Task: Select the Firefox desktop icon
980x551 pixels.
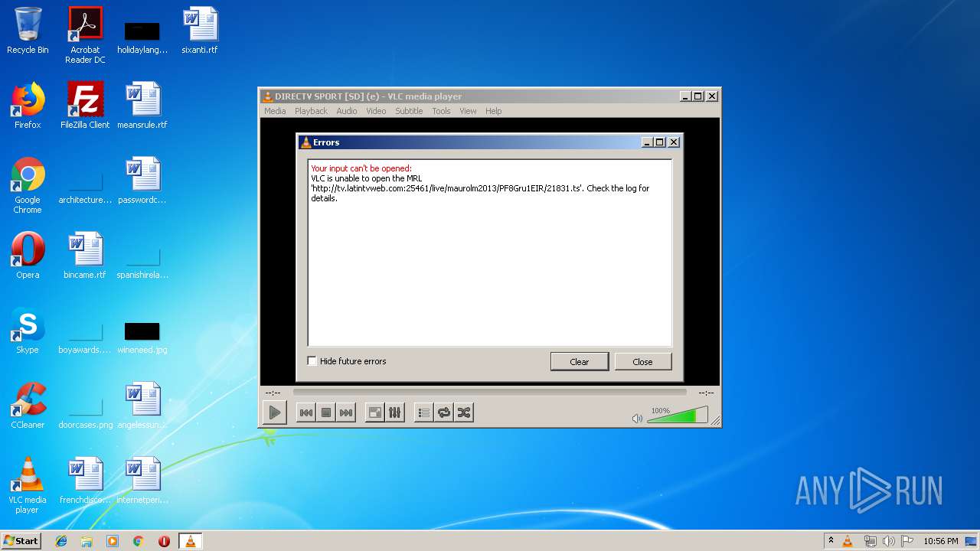Action: click(x=28, y=106)
